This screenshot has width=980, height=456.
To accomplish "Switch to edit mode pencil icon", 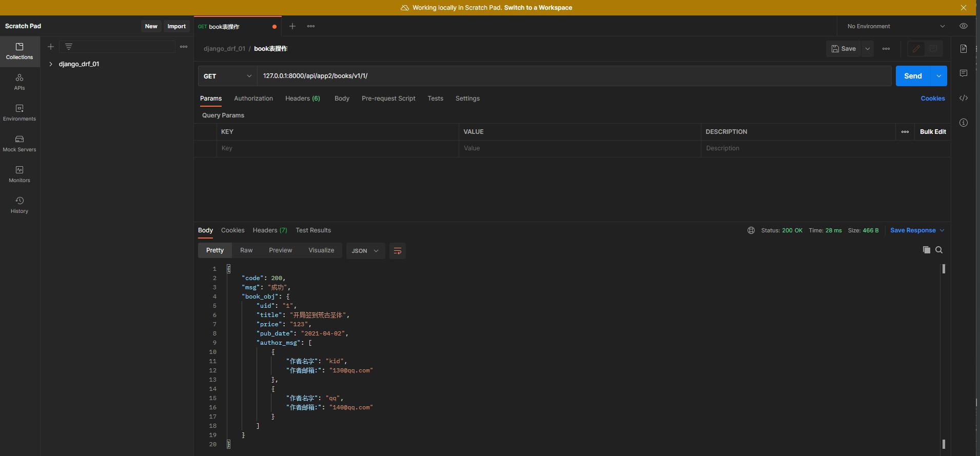I will (916, 49).
